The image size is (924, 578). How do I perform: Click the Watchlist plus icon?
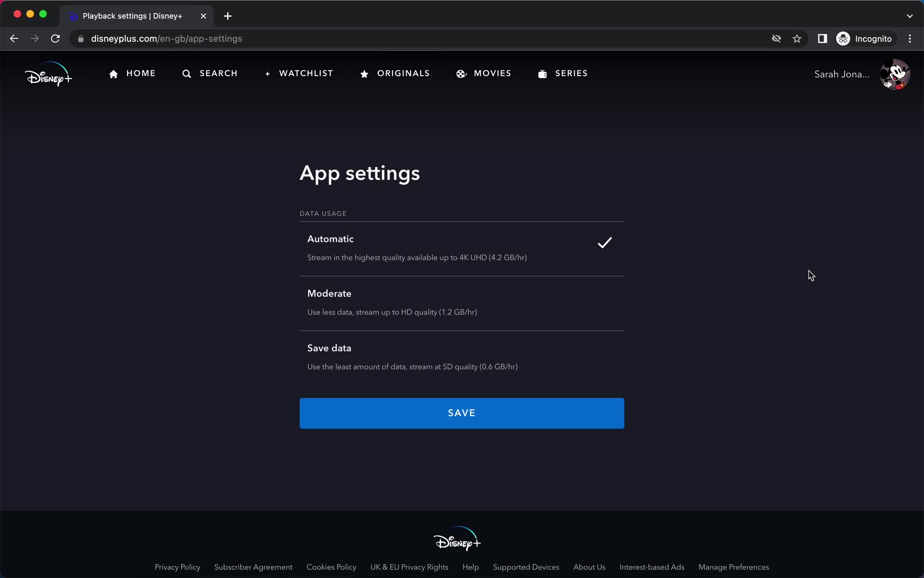[268, 74]
